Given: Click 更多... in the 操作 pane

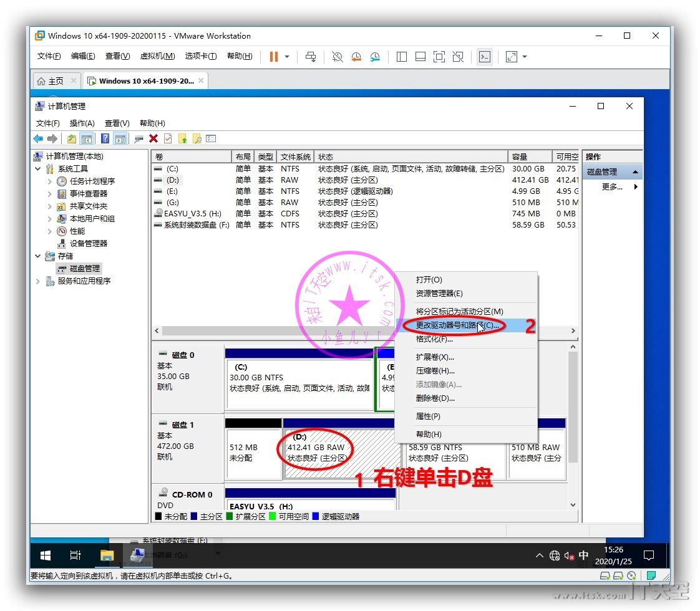Looking at the screenshot, I should point(612,187).
